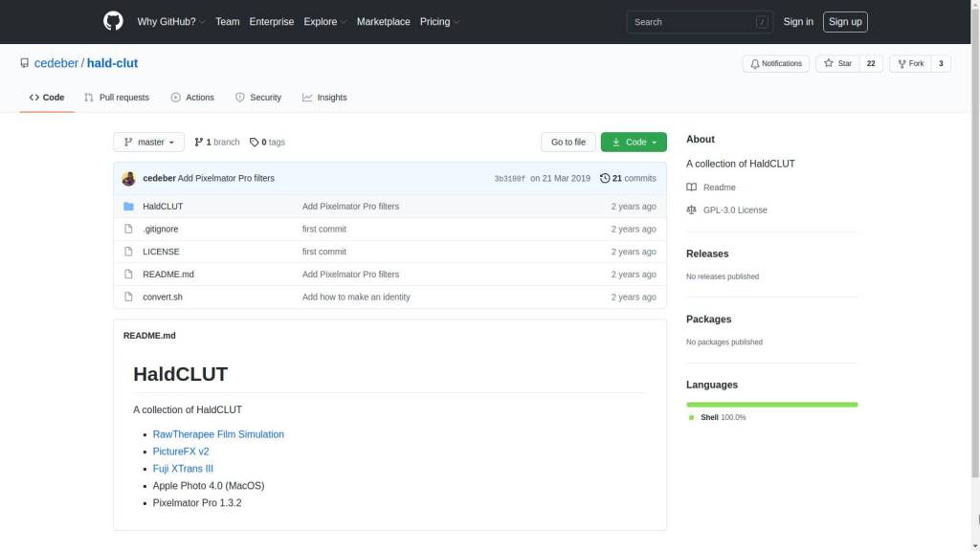Click the Security shield icon
980x551 pixels.
[x=240, y=98]
